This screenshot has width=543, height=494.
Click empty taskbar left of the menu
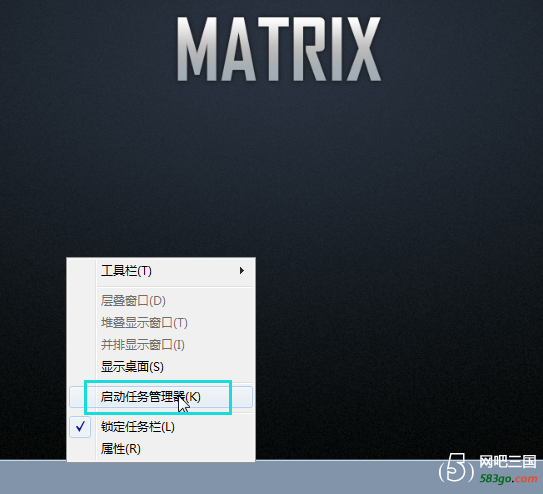tap(33, 478)
